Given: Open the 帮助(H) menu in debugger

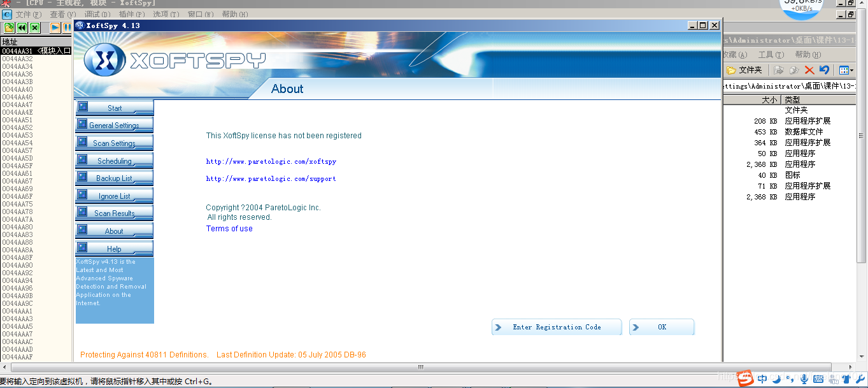Looking at the screenshot, I should pos(235,14).
